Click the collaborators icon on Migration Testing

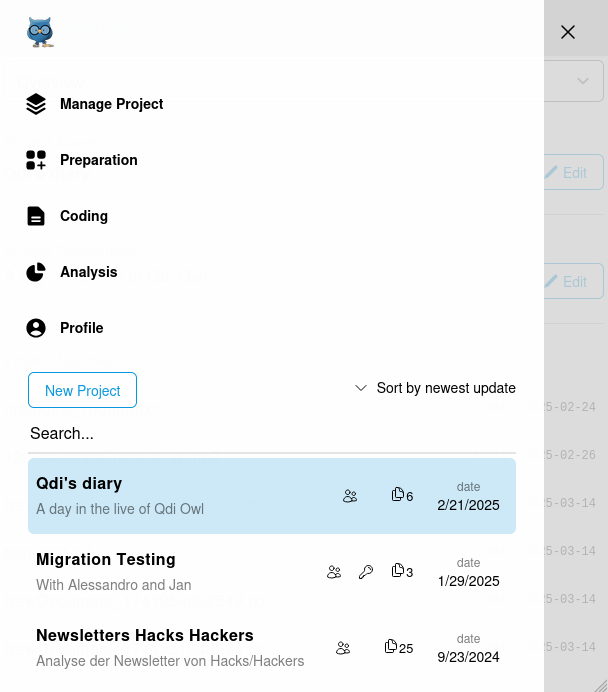tap(334, 572)
